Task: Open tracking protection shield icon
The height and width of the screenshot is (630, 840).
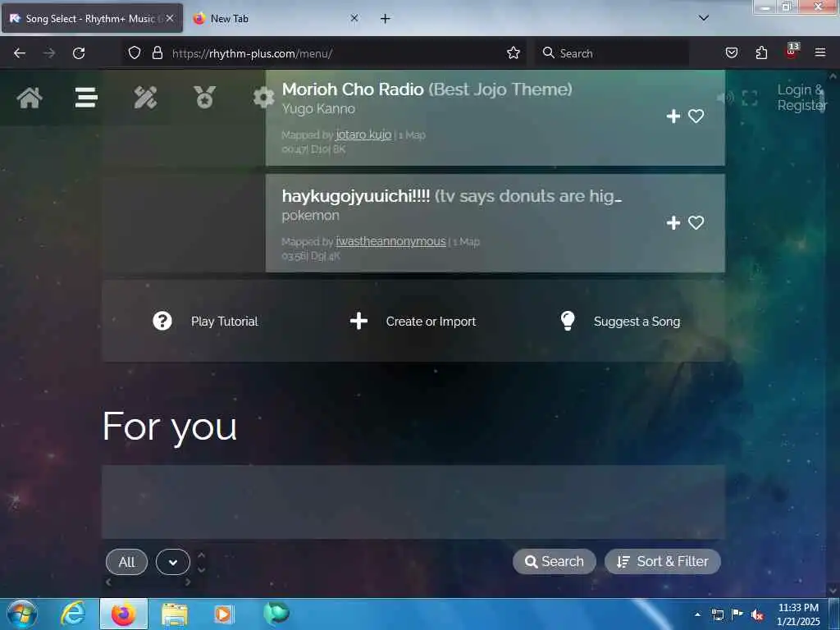Action: (135, 53)
